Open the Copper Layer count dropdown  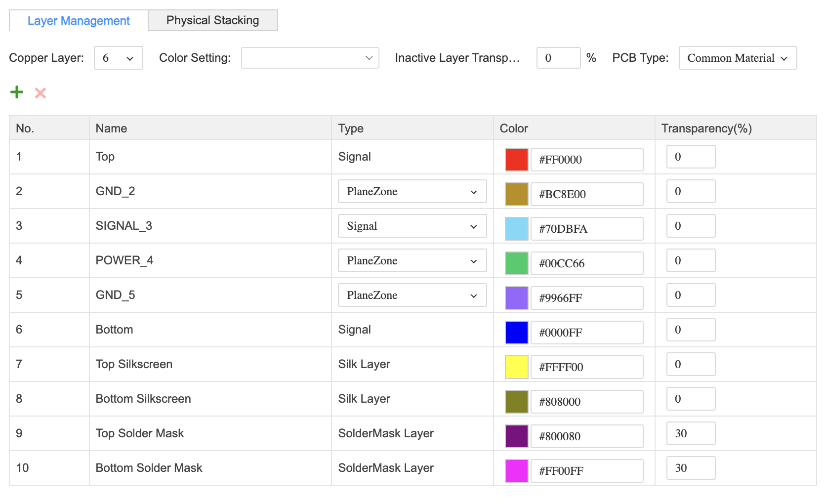(118, 58)
